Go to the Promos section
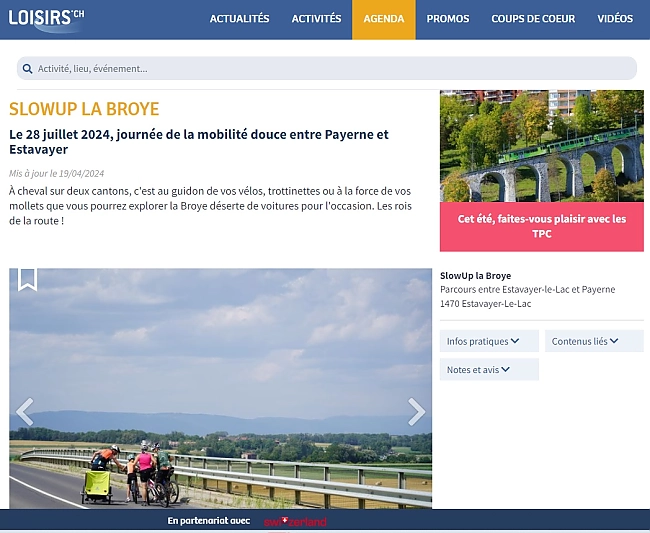 (x=447, y=19)
